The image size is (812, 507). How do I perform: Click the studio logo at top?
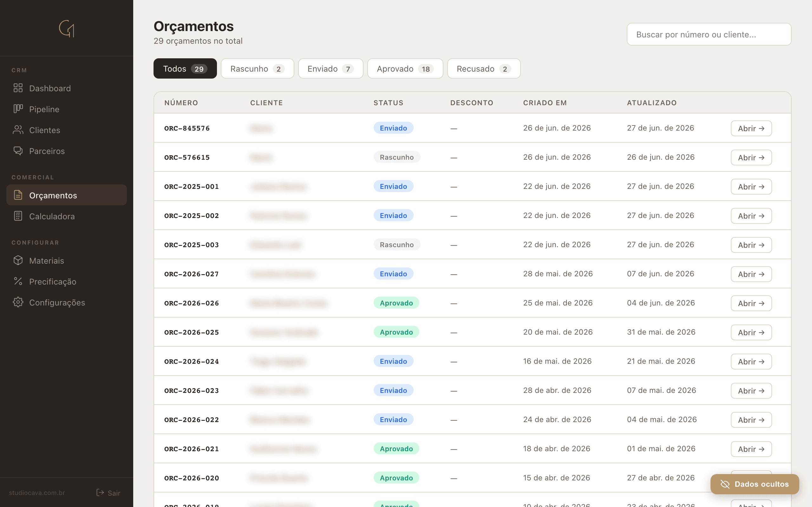click(x=66, y=29)
